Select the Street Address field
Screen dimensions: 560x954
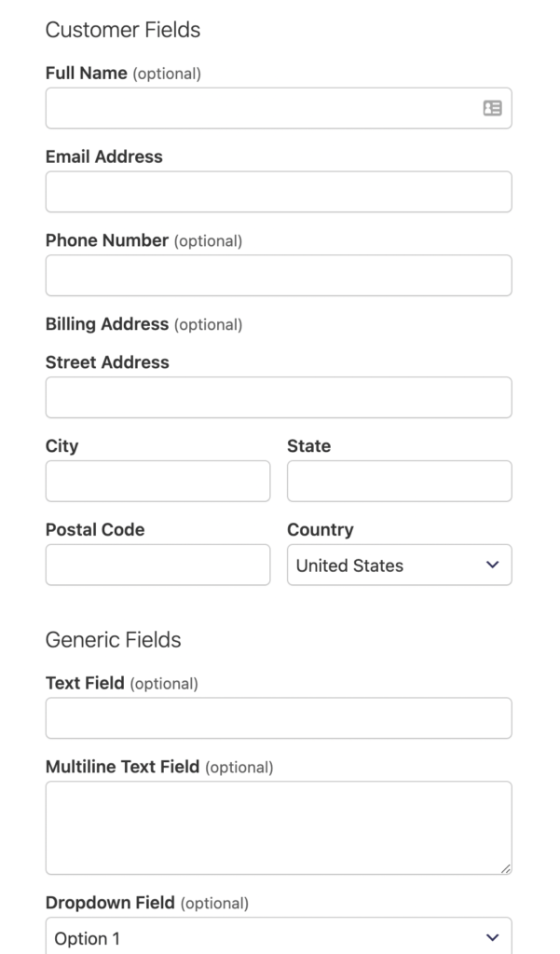(x=278, y=397)
